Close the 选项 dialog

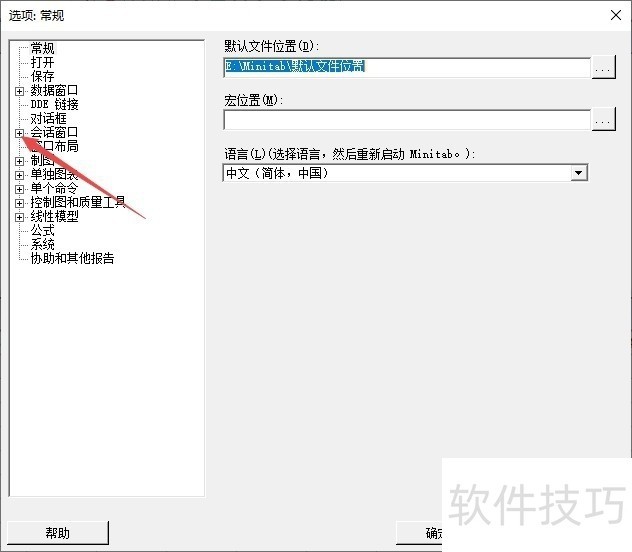tap(615, 15)
